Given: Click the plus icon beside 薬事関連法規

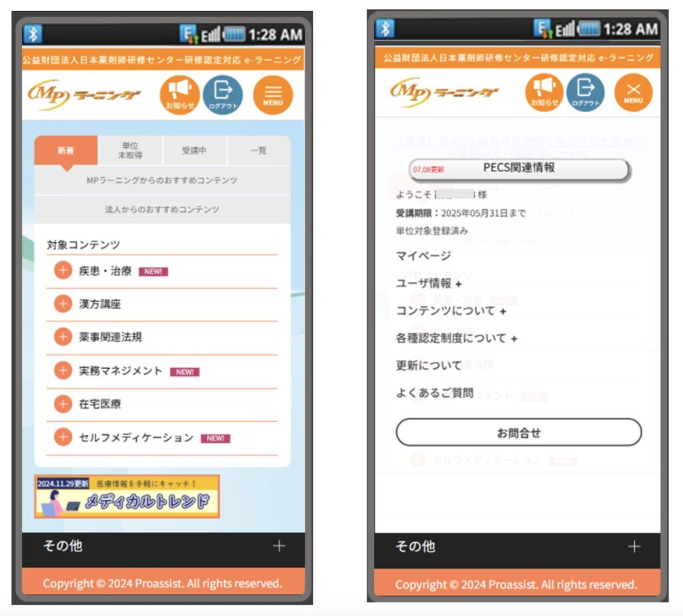Looking at the screenshot, I should 63,337.
